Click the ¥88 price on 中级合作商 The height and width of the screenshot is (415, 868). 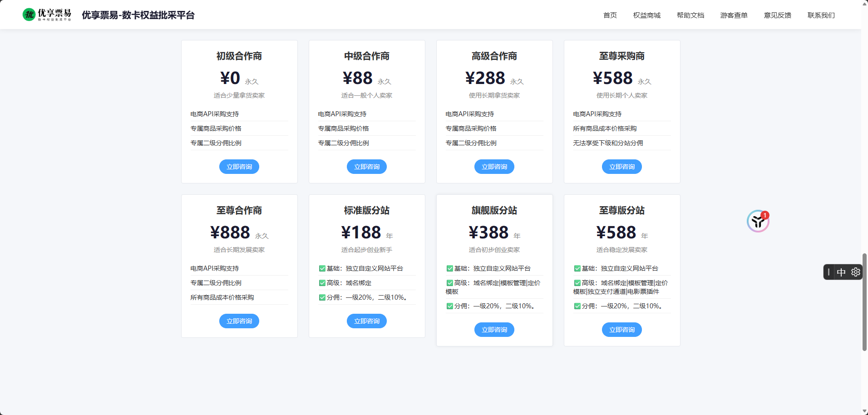pos(358,78)
